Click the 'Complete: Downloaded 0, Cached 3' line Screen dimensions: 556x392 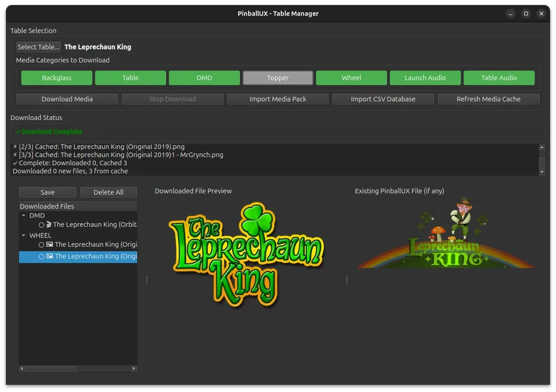tap(70, 163)
